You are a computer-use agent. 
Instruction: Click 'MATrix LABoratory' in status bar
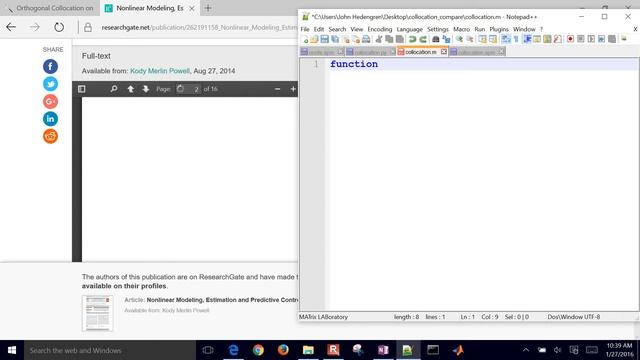point(323,317)
